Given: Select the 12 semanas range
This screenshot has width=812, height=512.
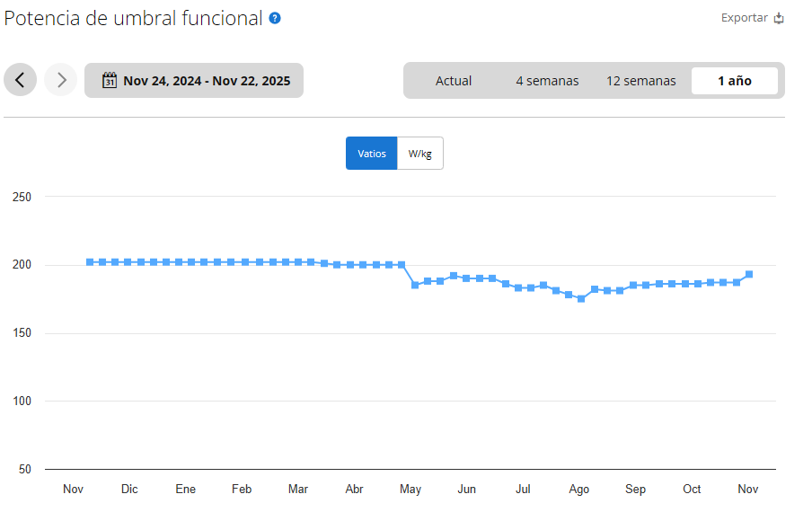Looking at the screenshot, I should tap(640, 81).
